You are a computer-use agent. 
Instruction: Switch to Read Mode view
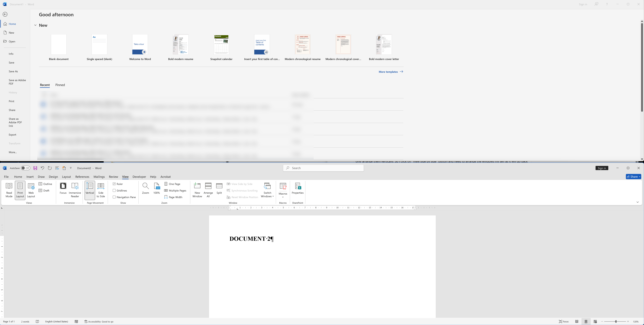[9, 190]
